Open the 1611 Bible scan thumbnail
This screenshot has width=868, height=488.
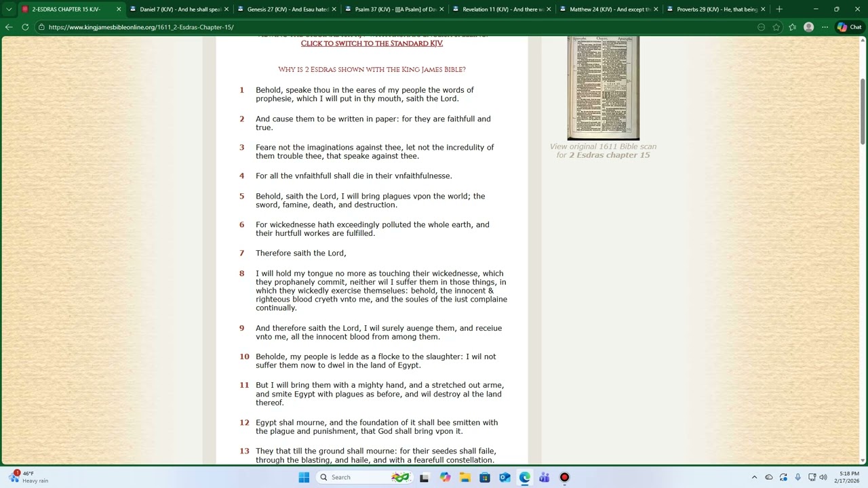click(603, 88)
